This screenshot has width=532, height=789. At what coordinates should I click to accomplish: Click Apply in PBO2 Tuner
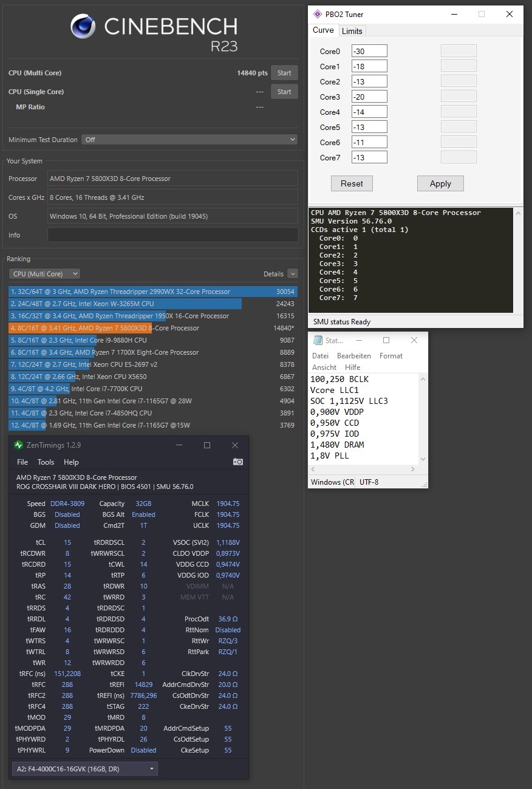440,183
